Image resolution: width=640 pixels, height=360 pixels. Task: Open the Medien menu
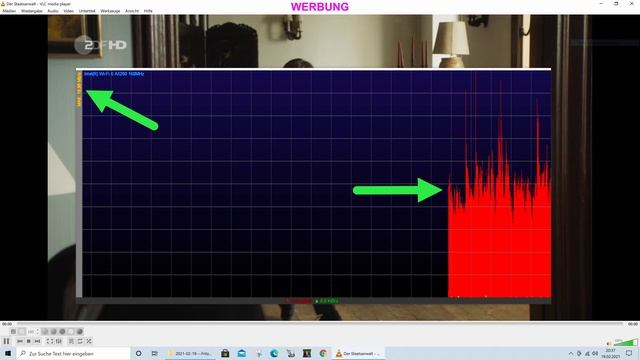[x=9, y=11]
